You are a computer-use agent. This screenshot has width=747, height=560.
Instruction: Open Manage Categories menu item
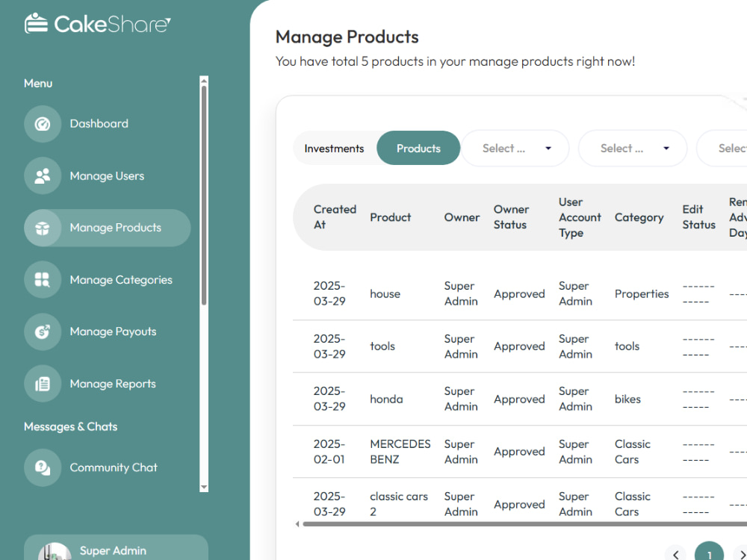[x=107, y=279]
